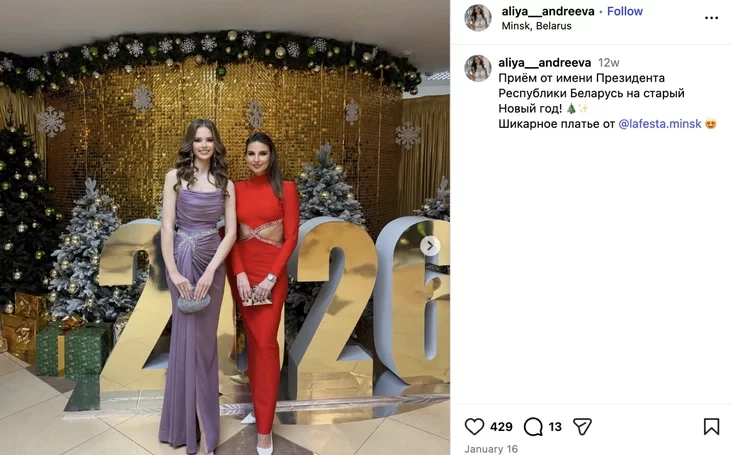Screen dimensions: 732x455
Task: Select woman in lilac dress in photo
Action: 196,286
